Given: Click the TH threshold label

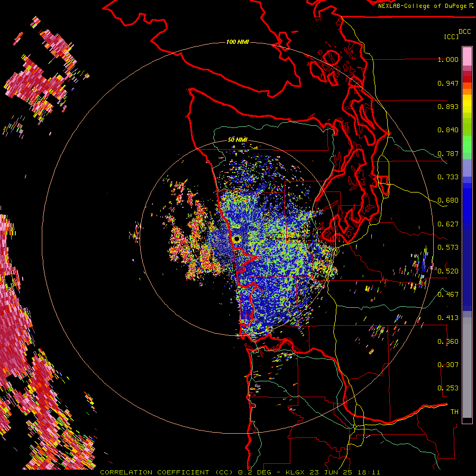Looking at the screenshot, I should click(x=454, y=411).
